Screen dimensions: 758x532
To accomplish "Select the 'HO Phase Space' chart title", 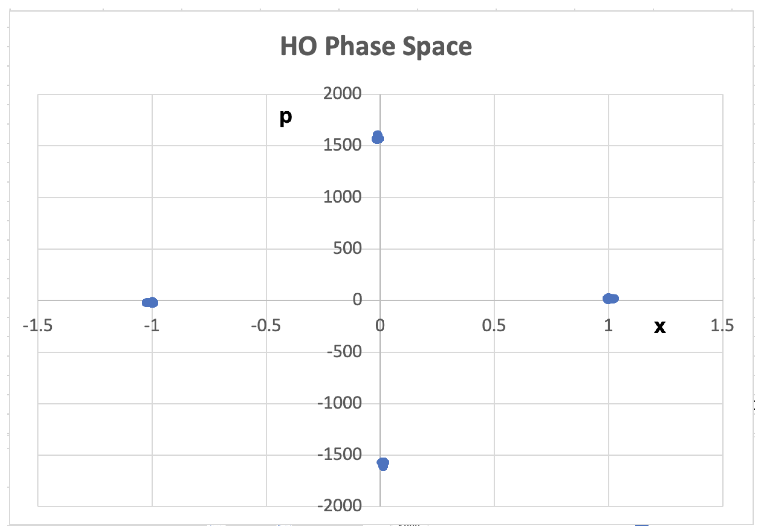I will (376, 47).
